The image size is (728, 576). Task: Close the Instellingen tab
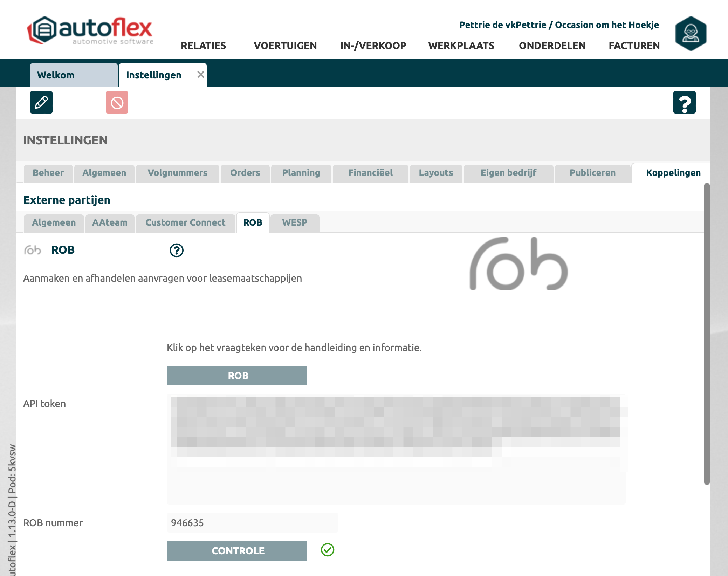[200, 75]
